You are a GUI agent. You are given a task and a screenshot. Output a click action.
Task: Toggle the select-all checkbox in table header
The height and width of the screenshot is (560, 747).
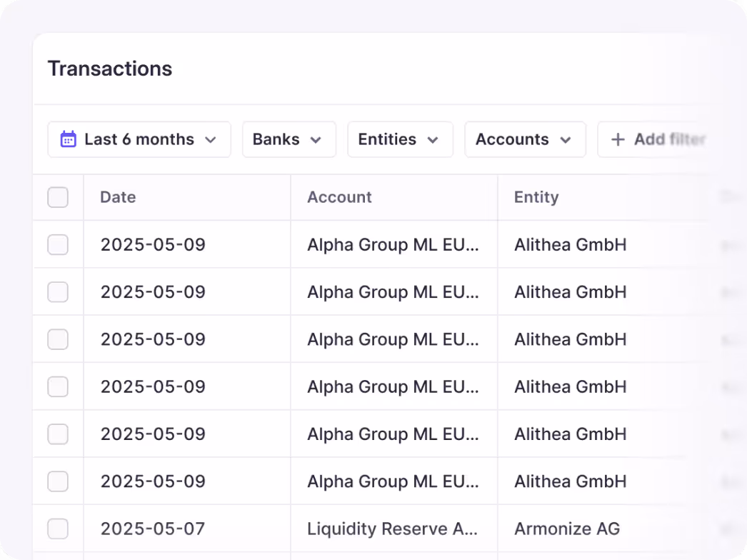58,197
